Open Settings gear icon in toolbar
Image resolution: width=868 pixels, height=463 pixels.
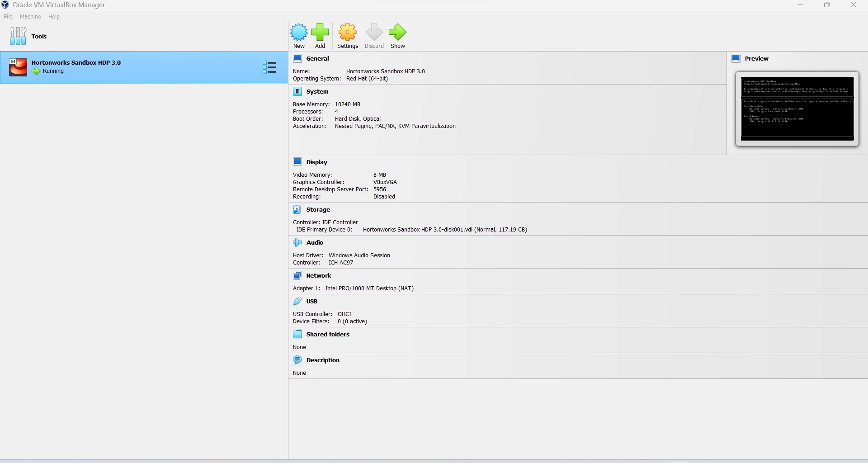tap(348, 32)
